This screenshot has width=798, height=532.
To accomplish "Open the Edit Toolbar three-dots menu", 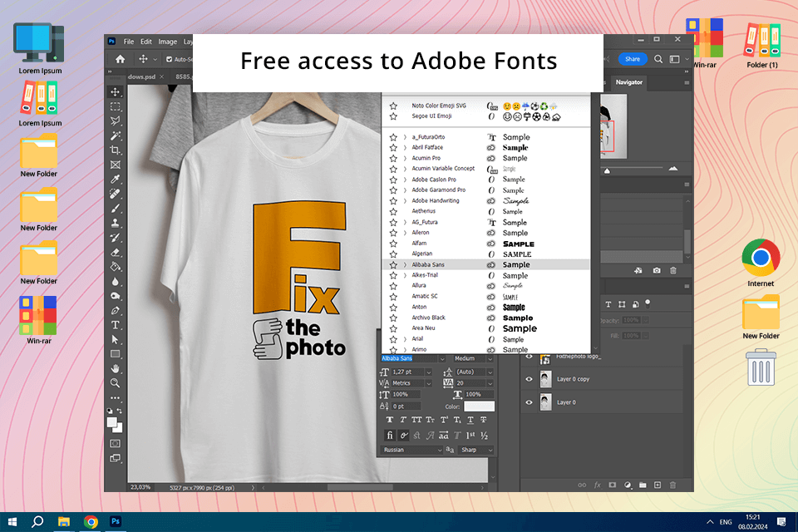I will point(116,397).
